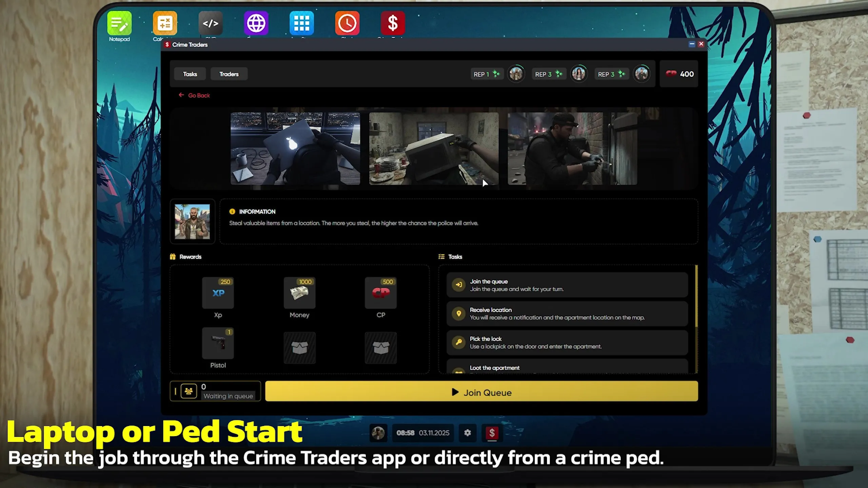Click the Pistol reward item slot

pyautogui.click(x=218, y=343)
